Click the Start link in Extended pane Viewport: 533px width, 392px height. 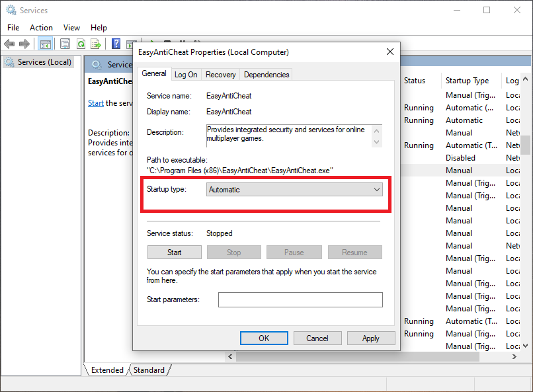coord(95,103)
